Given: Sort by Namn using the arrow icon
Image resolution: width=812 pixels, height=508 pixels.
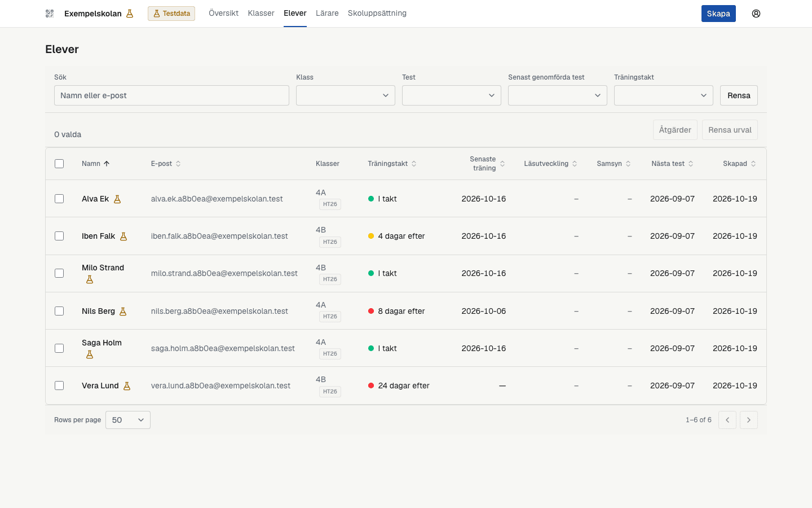Looking at the screenshot, I should tap(107, 164).
